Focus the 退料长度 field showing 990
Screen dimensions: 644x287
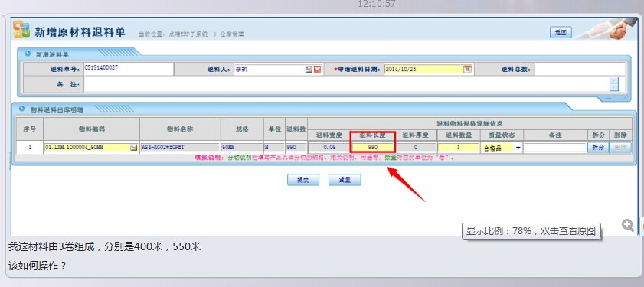(x=372, y=147)
